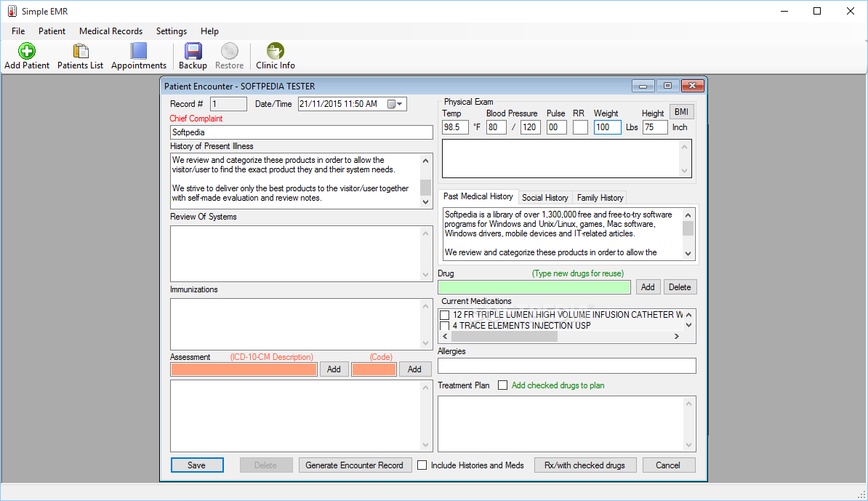Open the File menu

[x=18, y=31]
